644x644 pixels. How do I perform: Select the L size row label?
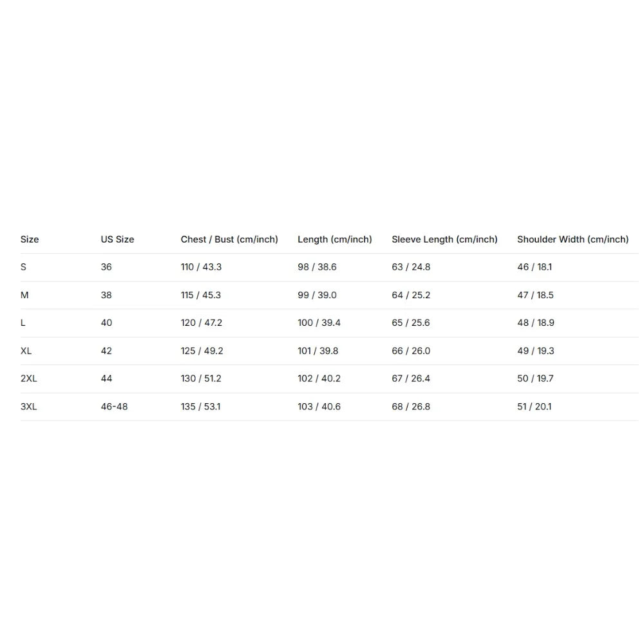tap(23, 323)
